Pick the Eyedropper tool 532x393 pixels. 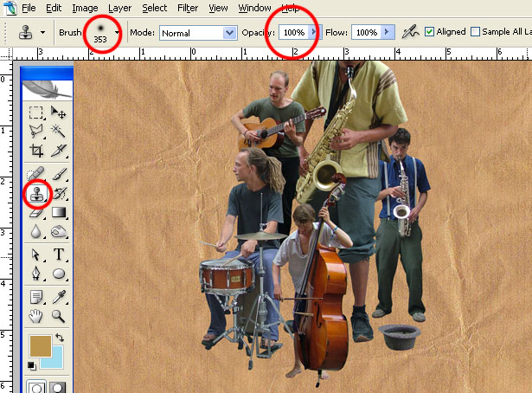coord(59,297)
